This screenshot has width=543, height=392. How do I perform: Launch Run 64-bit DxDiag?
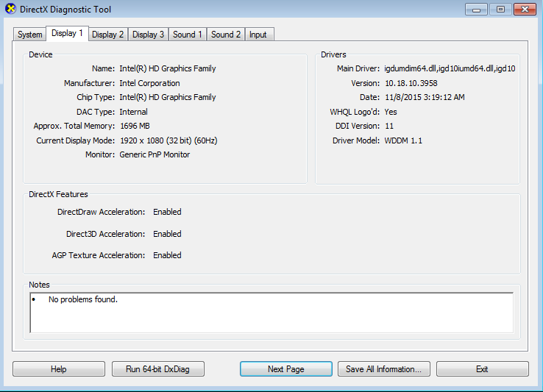157,369
